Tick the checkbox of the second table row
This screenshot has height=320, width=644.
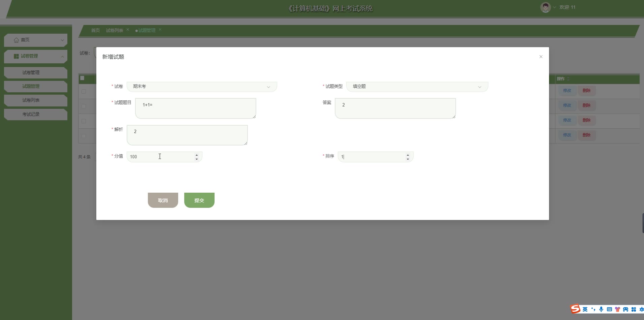[84, 106]
